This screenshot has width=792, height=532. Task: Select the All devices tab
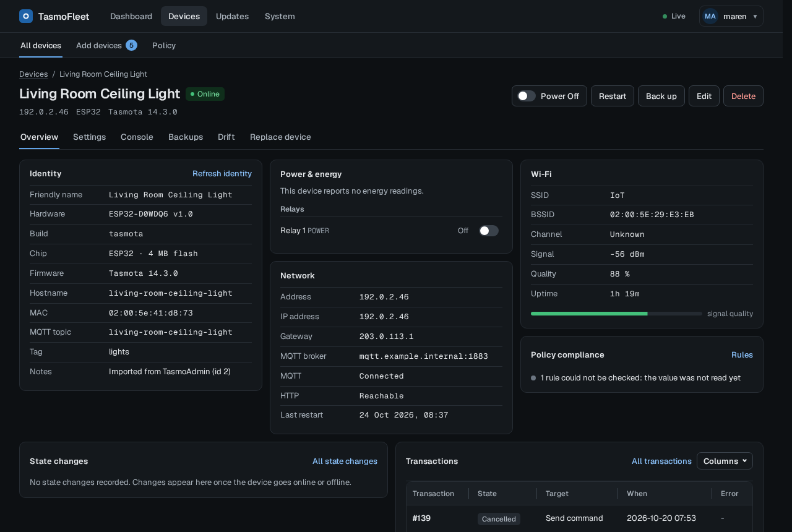click(x=41, y=45)
